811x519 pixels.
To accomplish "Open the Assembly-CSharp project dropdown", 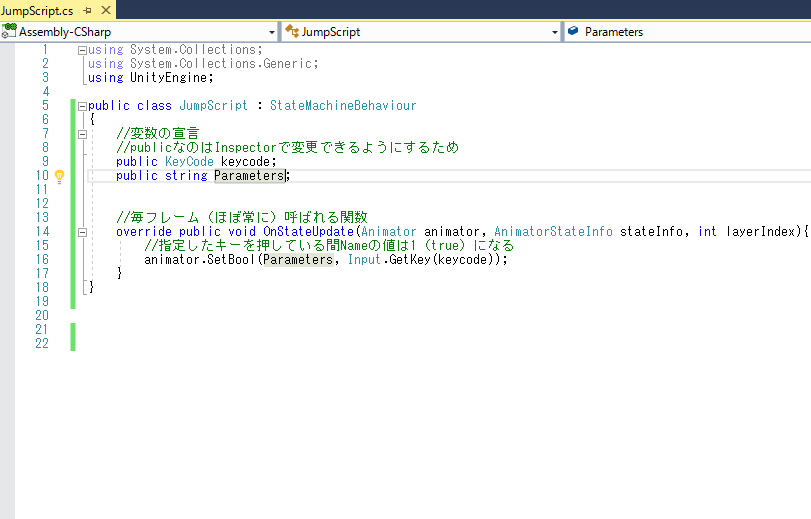I will (x=272, y=32).
